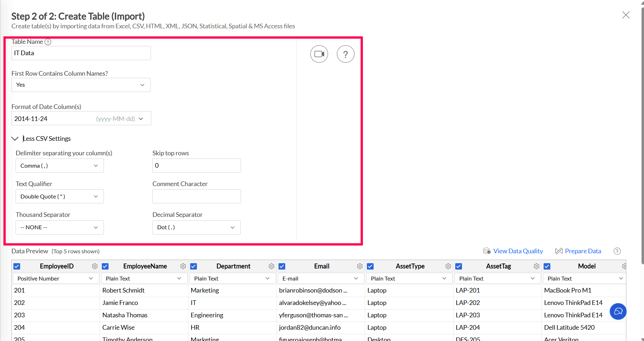This screenshot has height=341, width=644.
Task: Click the Email column settings gear
Action: (x=360, y=266)
